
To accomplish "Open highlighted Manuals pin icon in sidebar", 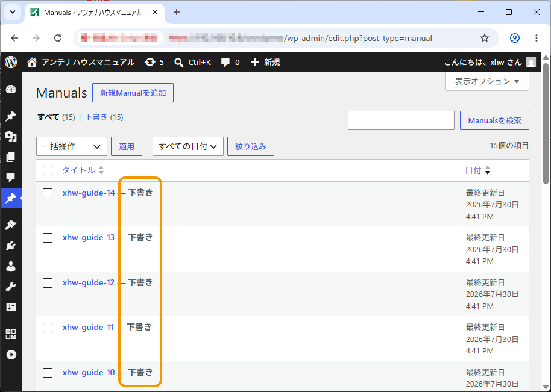I will [x=11, y=198].
